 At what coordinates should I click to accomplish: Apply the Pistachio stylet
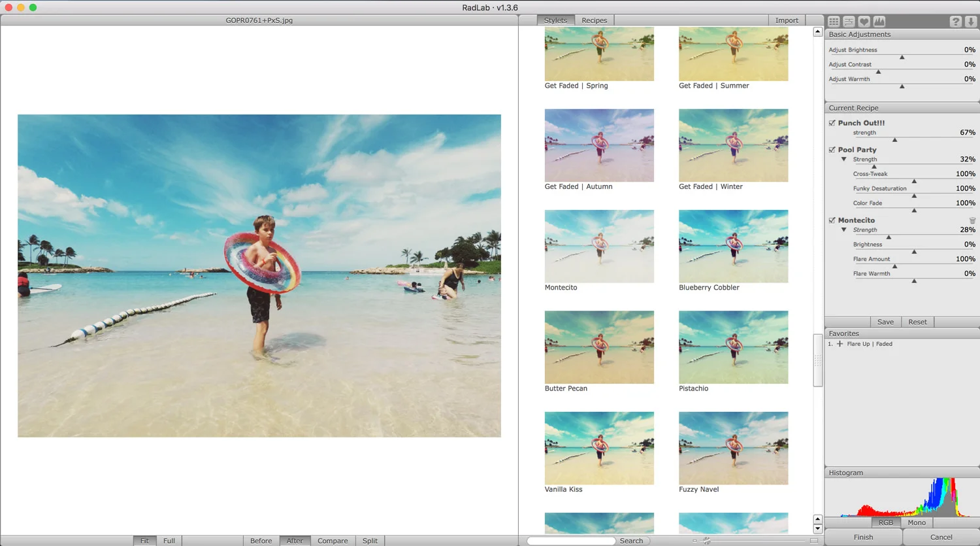(733, 347)
